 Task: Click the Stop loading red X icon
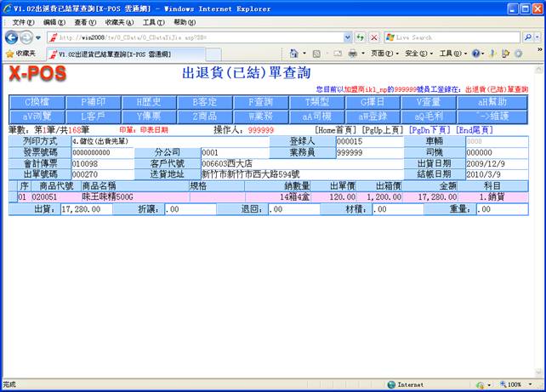pyautogui.click(x=373, y=37)
